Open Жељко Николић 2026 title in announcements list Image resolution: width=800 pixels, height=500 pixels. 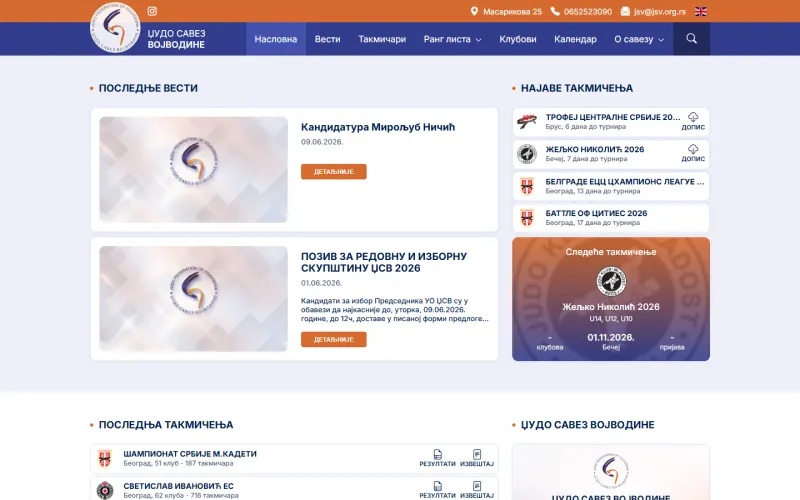pos(594,149)
